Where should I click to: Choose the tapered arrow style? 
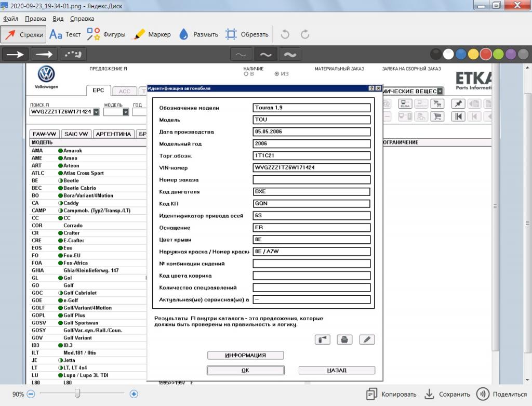(44, 54)
